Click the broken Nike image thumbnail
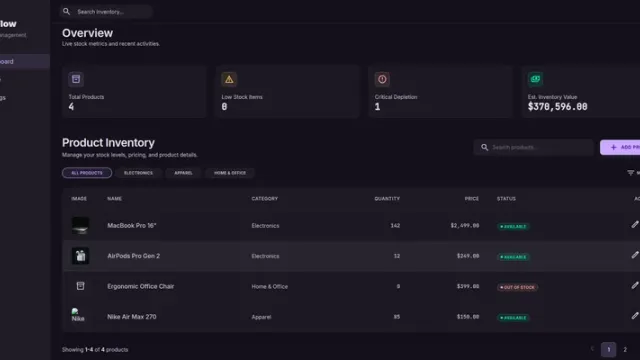 (x=78, y=315)
